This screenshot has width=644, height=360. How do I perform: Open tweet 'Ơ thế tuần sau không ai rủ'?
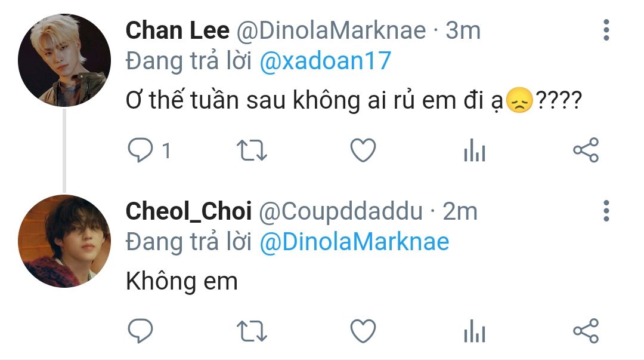pos(354,100)
